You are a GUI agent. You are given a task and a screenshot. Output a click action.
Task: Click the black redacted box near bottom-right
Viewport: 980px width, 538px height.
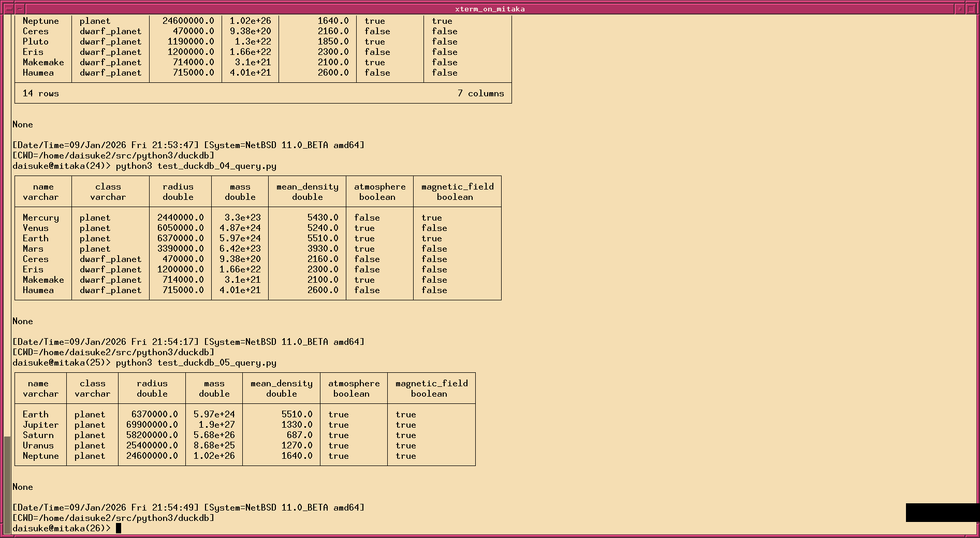point(941,513)
